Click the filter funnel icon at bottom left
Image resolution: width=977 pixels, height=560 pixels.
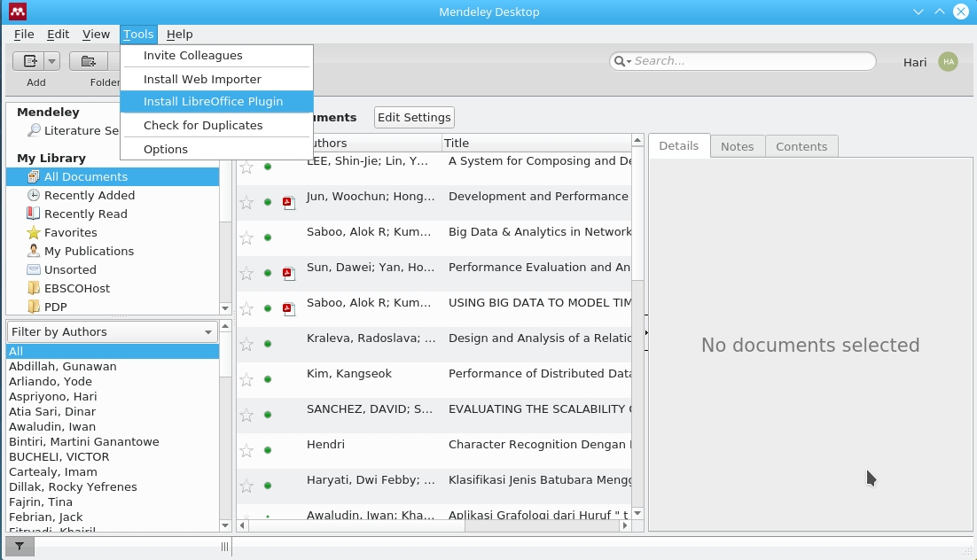point(20,547)
